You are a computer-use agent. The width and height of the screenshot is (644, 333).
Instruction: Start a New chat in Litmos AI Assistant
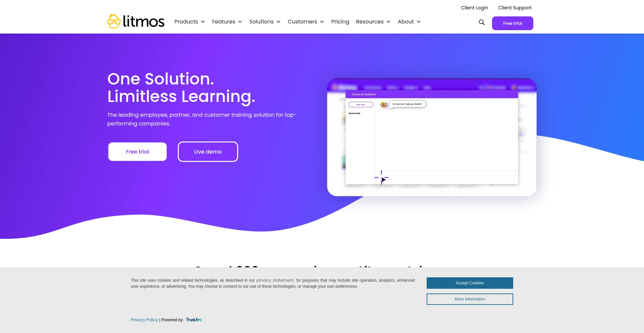(361, 104)
